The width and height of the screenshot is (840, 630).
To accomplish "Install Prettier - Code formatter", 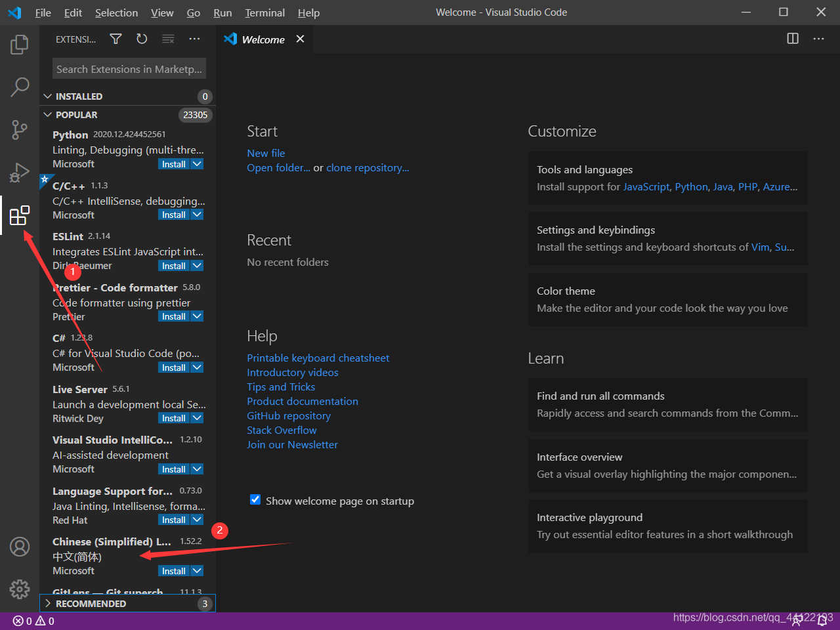I will pos(174,316).
